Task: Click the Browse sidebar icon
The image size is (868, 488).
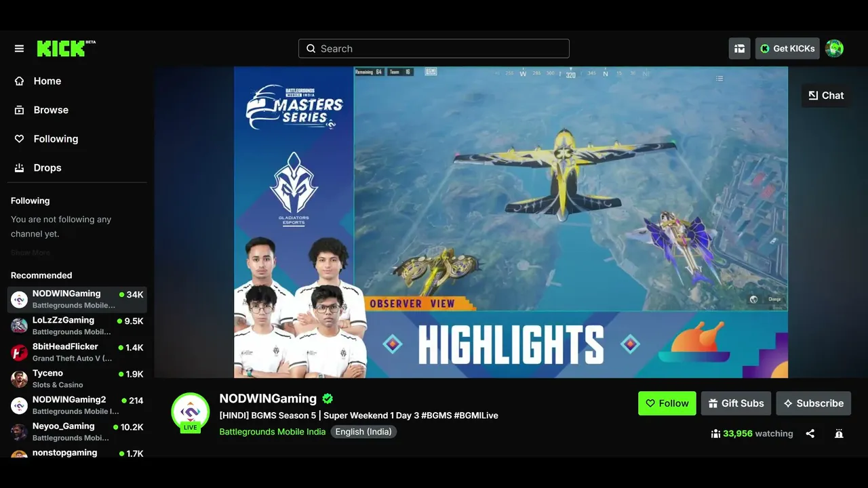Action: click(x=20, y=110)
